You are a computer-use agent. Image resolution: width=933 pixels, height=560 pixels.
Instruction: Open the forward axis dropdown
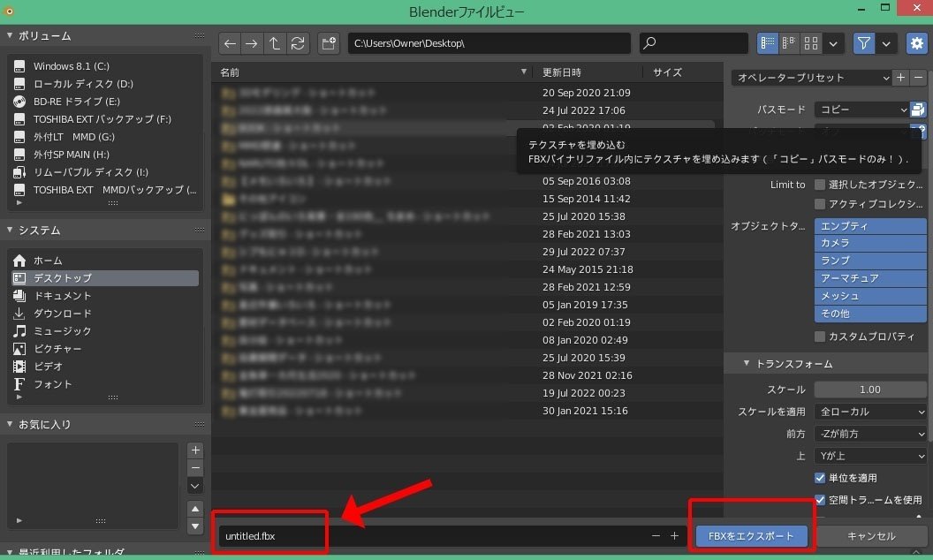point(870,434)
